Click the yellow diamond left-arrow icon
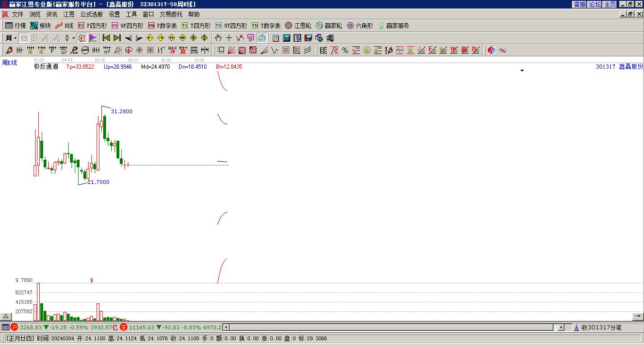Screen dimensions: 644x345 click(150, 38)
